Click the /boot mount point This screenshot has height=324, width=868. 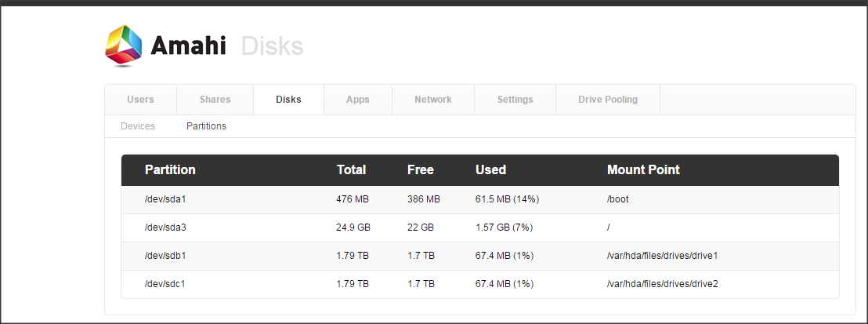pos(618,199)
